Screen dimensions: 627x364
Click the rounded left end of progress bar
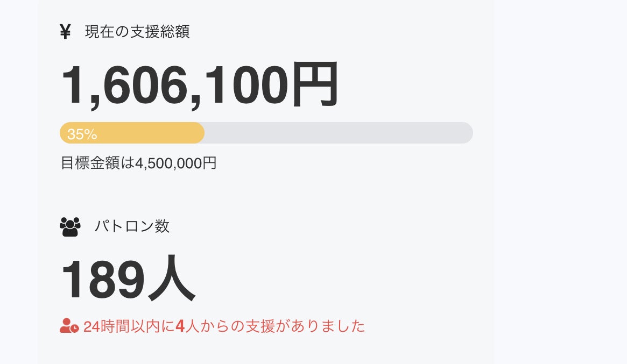tap(65, 133)
